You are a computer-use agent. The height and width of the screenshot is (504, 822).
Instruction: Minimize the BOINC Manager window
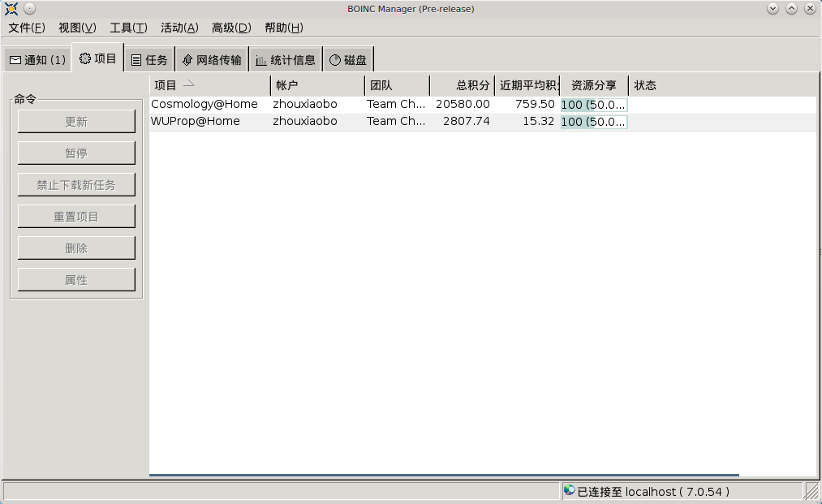773,8
